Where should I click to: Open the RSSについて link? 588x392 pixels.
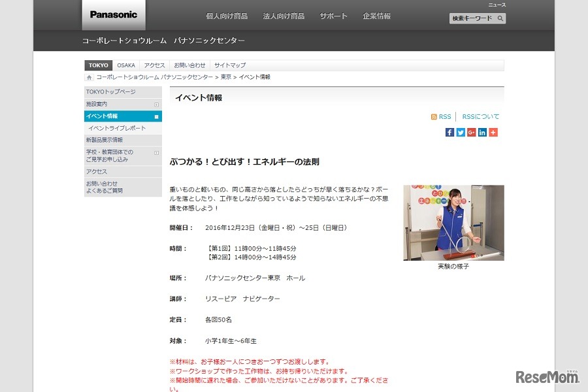pos(480,116)
